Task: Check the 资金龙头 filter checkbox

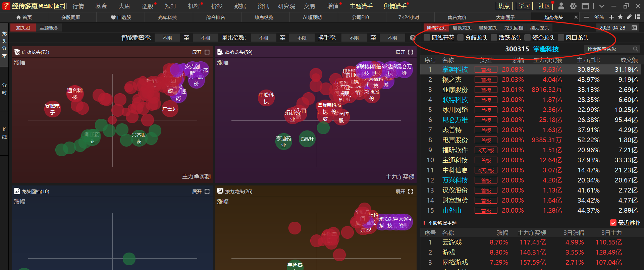Action: [528, 38]
